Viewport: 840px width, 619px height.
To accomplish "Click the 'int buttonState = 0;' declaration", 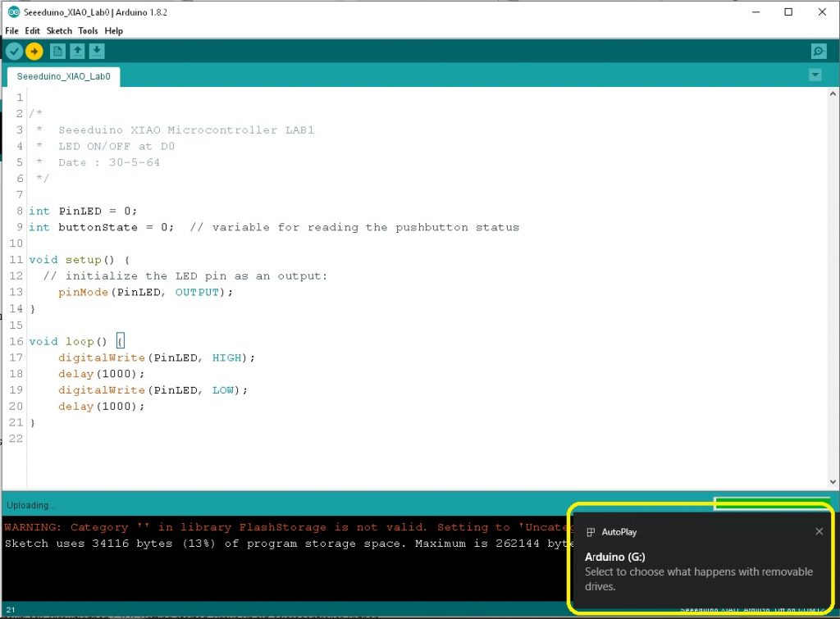I will (101, 227).
